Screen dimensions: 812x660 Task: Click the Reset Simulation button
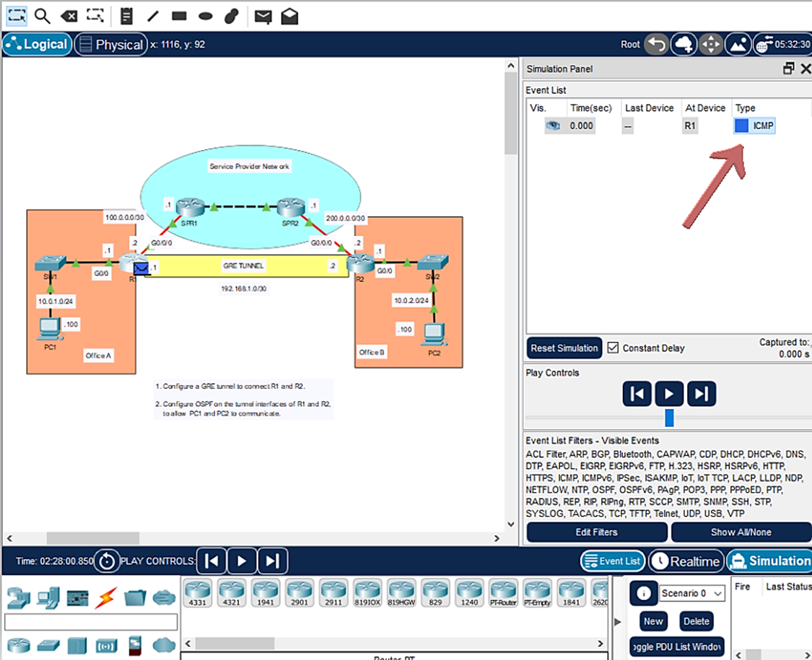564,348
